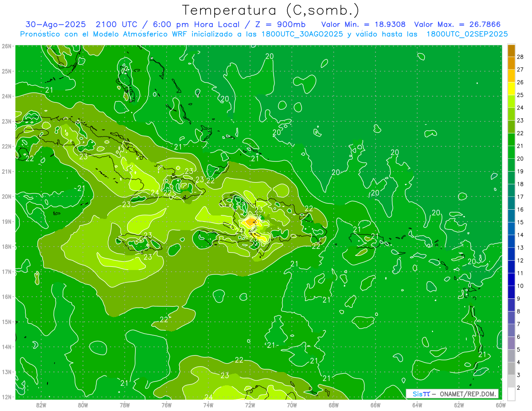Click legend value '13' on color scale
Image resolution: width=532 pixels, height=411 pixels.
520,247
